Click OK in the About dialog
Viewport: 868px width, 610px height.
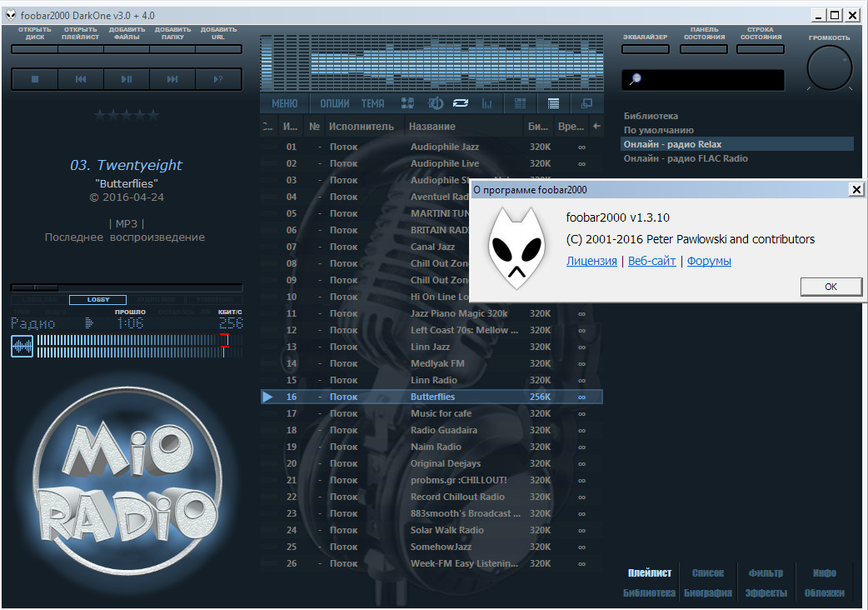pyautogui.click(x=831, y=287)
